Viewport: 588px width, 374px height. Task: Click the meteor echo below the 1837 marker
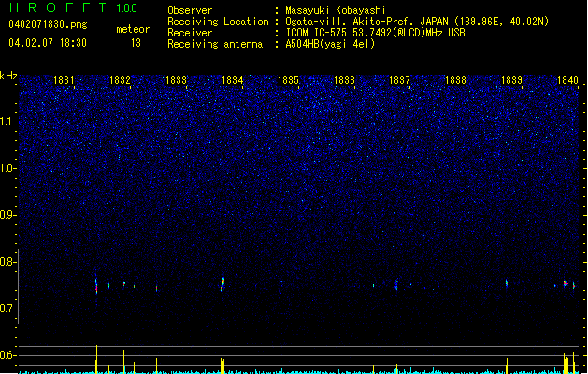click(x=396, y=284)
